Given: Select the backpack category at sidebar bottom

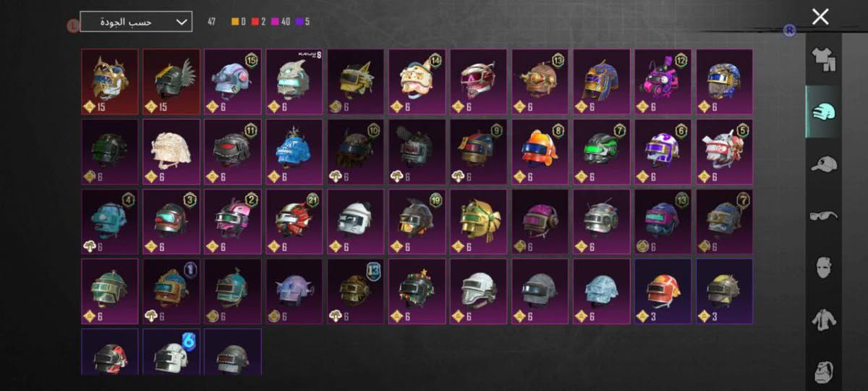Looking at the screenshot, I should coord(823,369).
